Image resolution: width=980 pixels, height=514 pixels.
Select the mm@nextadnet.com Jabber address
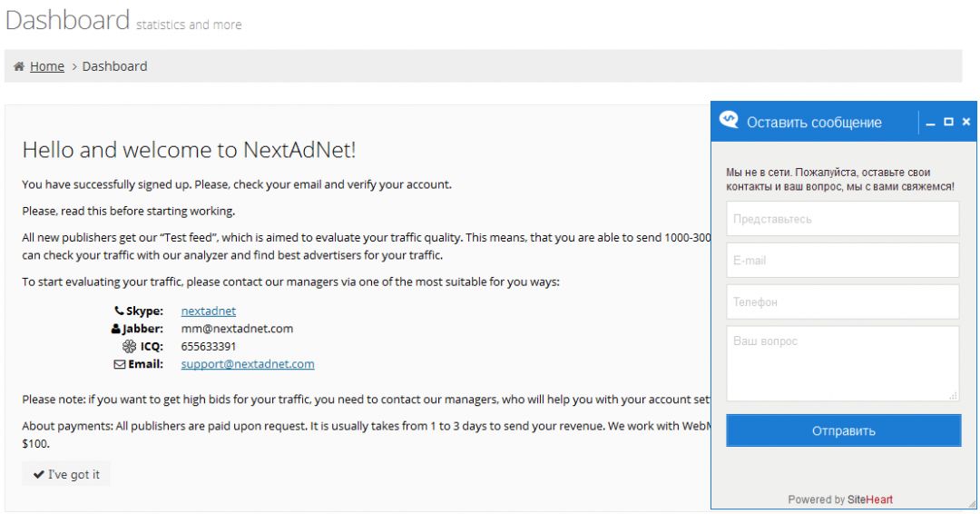click(237, 328)
